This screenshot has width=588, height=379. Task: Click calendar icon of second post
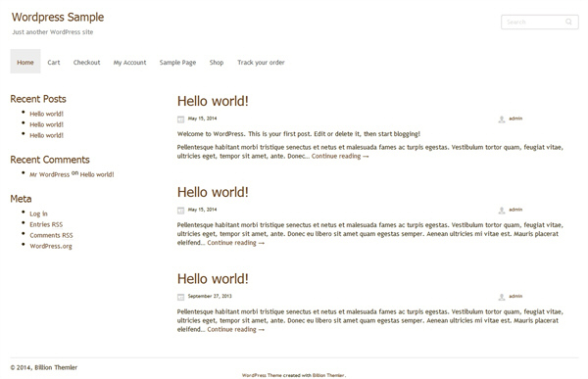click(180, 211)
